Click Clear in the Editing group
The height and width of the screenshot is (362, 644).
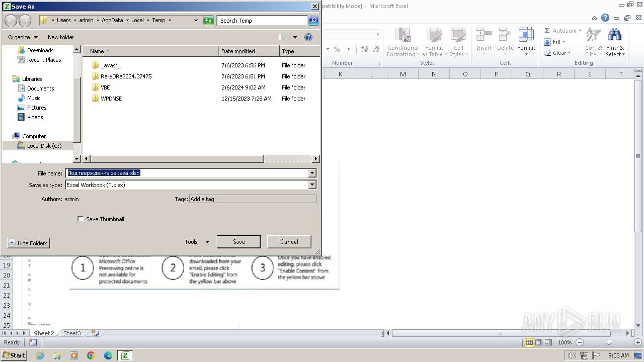click(557, 53)
